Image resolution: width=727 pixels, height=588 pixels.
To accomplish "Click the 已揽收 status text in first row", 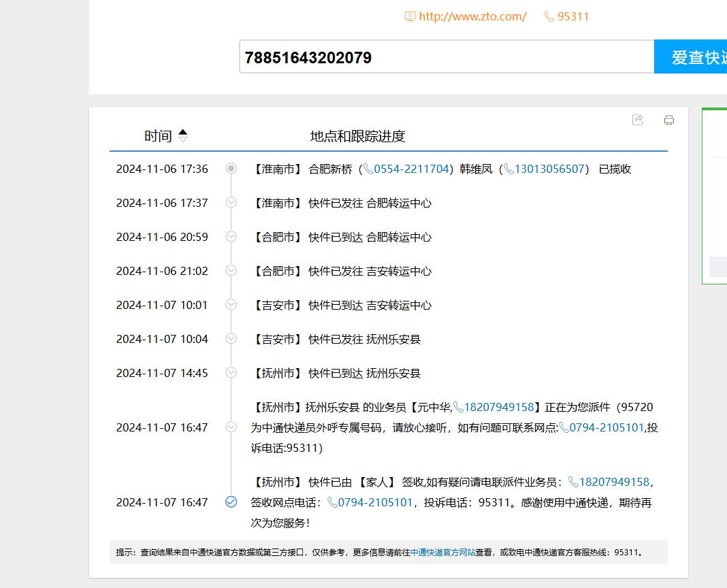I will coord(615,169).
